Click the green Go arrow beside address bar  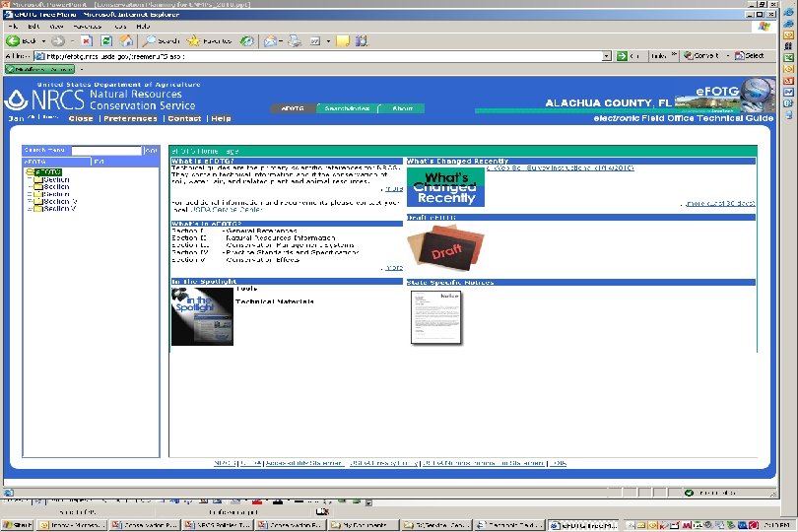coord(622,56)
